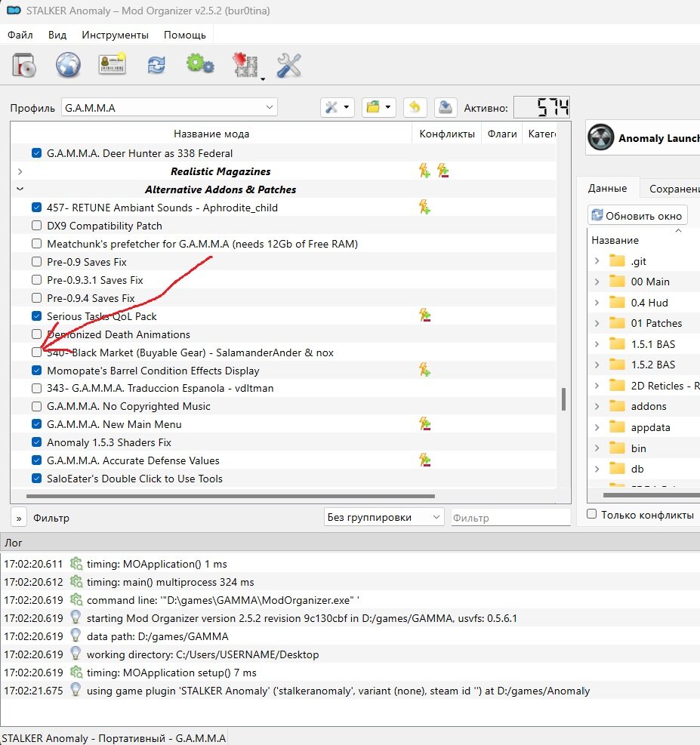Disable the Serious Tasks QoL Pack mod
Image resolution: width=700 pixels, height=745 pixels.
[x=37, y=316]
